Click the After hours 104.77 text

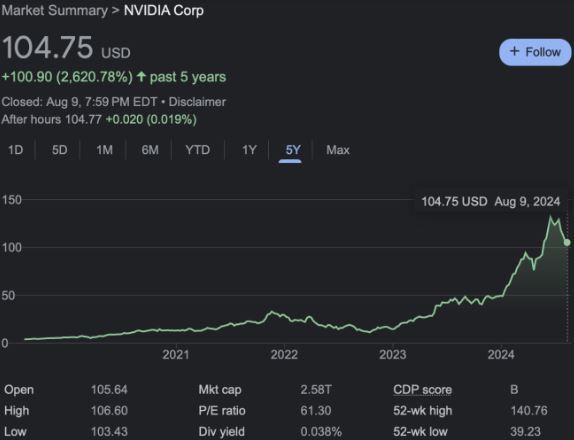point(51,119)
